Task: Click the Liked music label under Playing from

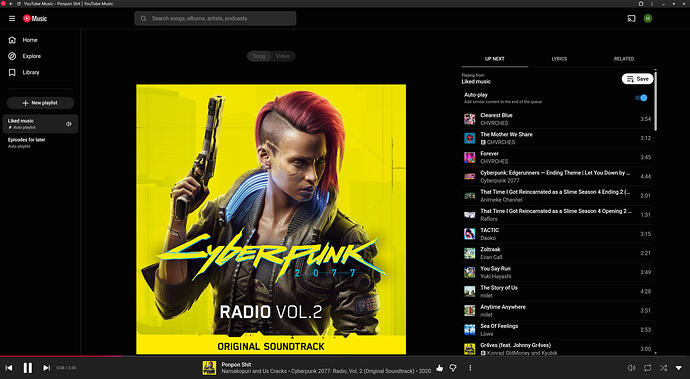Action: point(476,82)
